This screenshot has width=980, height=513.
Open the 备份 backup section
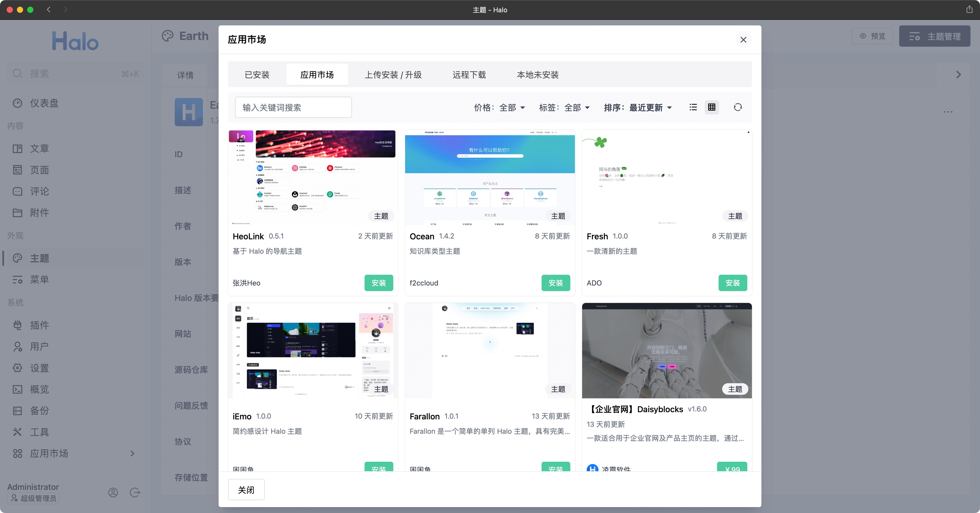40,411
